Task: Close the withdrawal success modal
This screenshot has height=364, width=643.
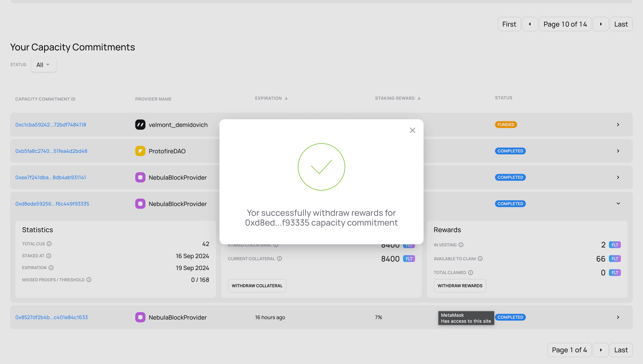Action: coord(412,130)
